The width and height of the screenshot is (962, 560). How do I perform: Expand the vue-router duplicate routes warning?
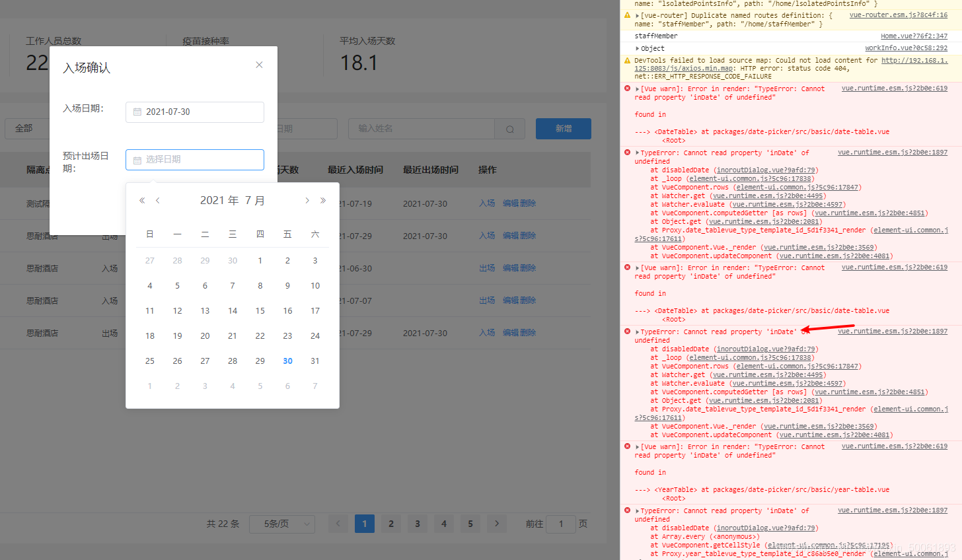(638, 15)
